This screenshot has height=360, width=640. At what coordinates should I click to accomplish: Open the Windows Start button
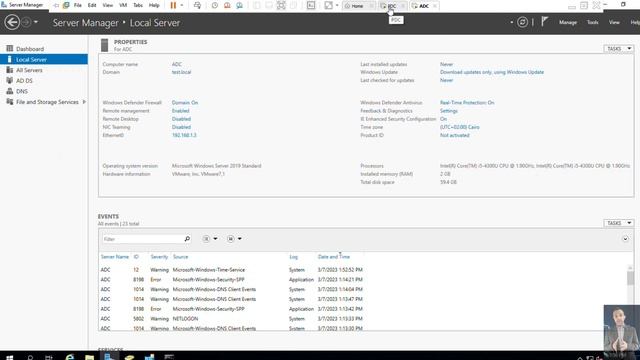[9, 357]
